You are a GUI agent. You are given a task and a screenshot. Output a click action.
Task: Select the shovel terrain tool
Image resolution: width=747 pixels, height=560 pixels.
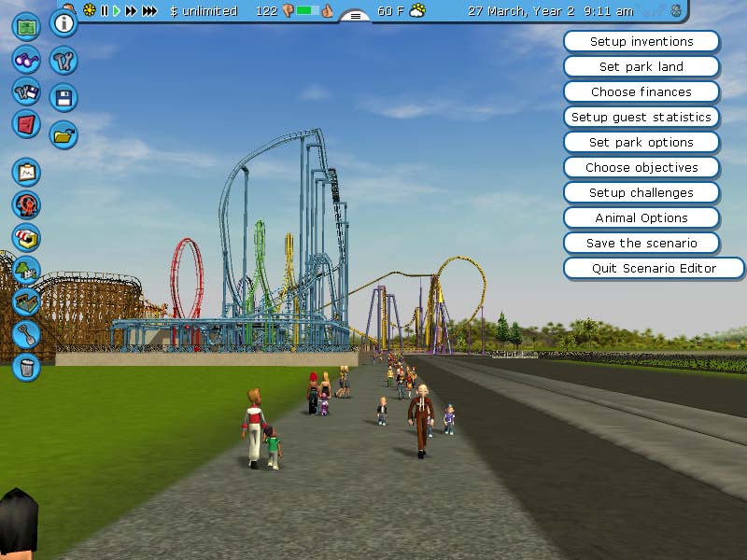(26, 334)
